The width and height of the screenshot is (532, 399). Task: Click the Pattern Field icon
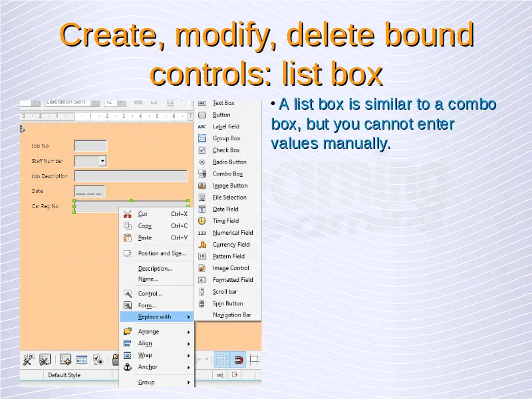202,256
